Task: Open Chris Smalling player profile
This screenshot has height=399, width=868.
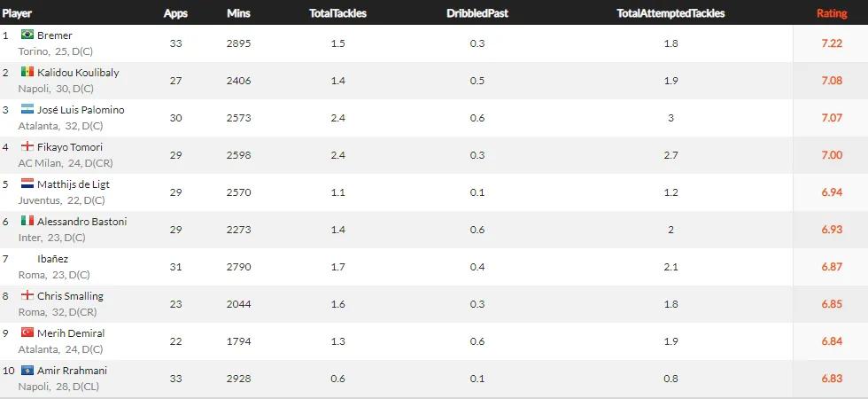Action: coord(70,296)
